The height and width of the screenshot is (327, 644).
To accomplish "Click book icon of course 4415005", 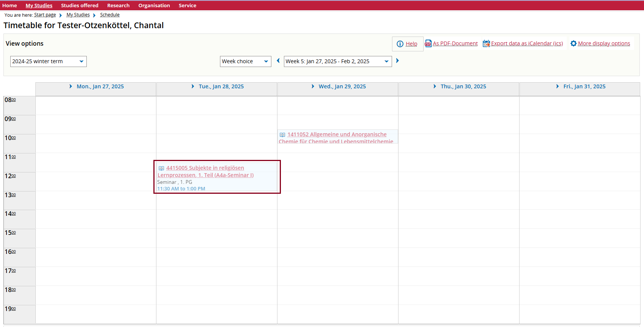I will 161,168.
